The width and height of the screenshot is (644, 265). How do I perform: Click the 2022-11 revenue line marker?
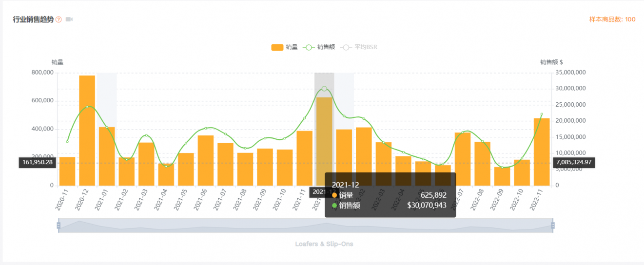[542, 114]
